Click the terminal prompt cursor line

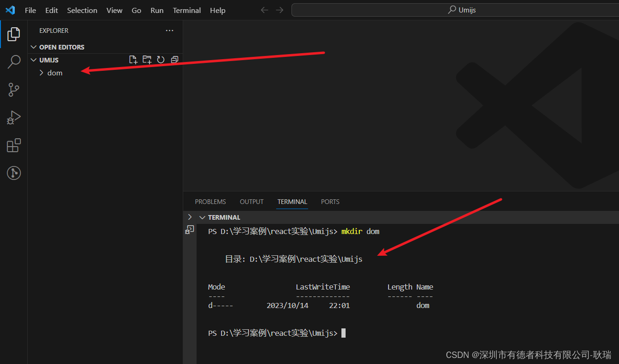[x=277, y=333]
